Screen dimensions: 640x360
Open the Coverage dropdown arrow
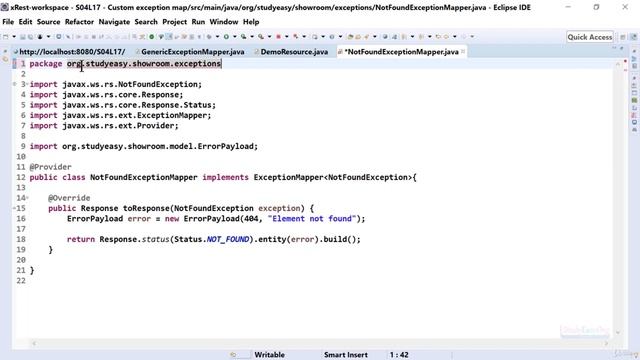click(252, 37)
